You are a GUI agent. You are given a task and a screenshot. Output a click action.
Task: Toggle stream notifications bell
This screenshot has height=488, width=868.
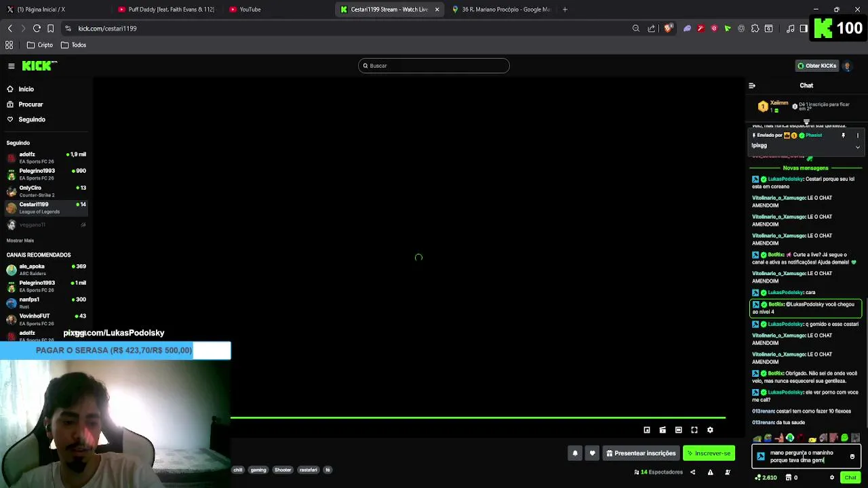click(575, 453)
